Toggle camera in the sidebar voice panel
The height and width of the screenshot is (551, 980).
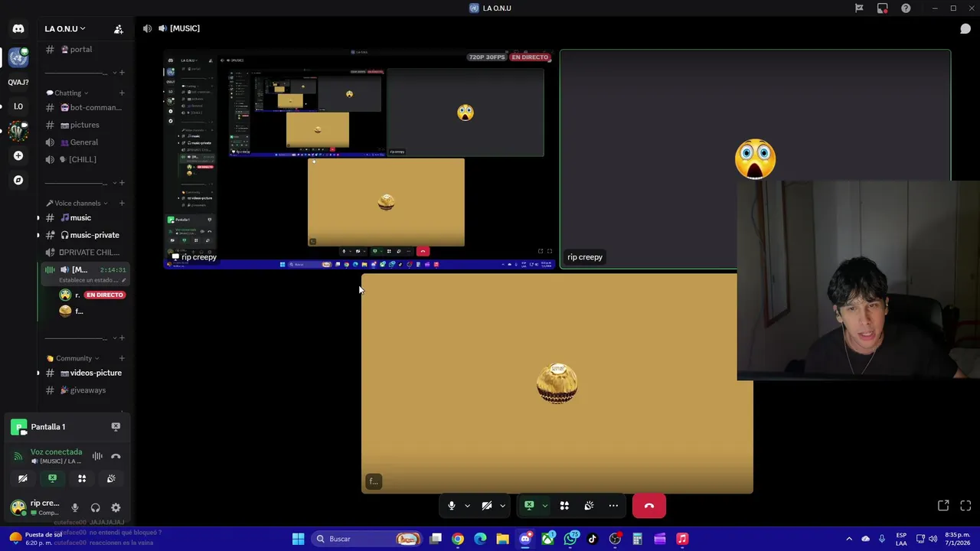pos(23,478)
